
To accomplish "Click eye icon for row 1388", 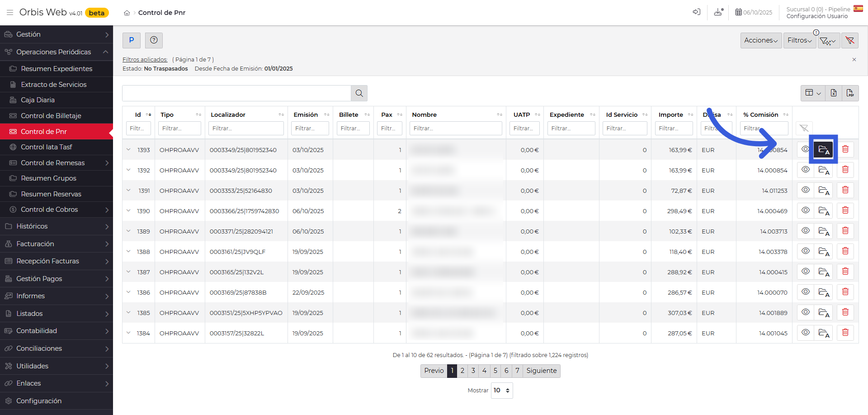I will (805, 251).
